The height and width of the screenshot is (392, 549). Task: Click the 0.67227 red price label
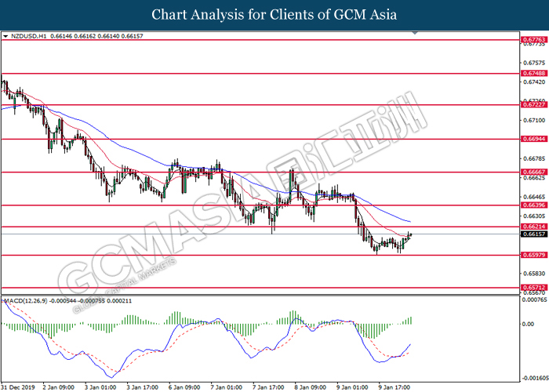[x=533, y=103]
